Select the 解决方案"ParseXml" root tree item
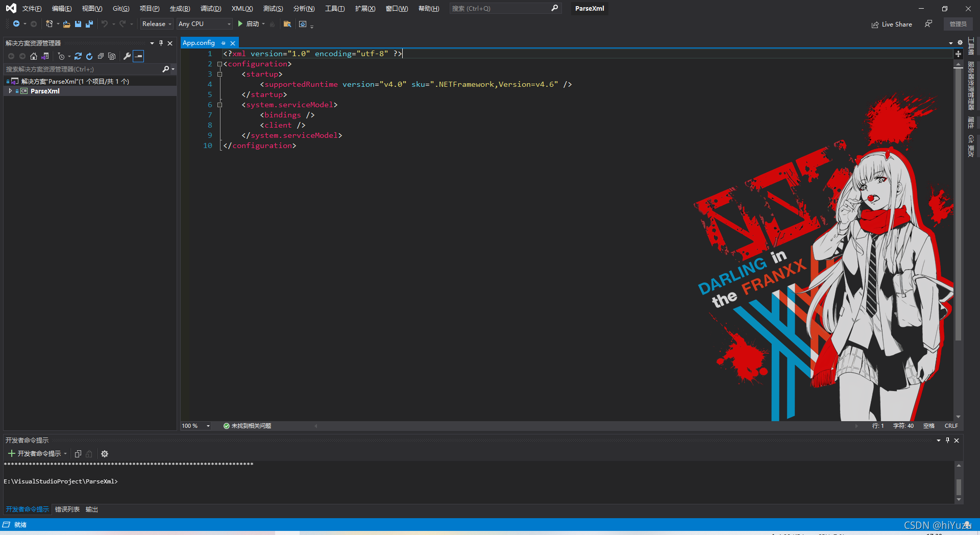 point(75,81)
